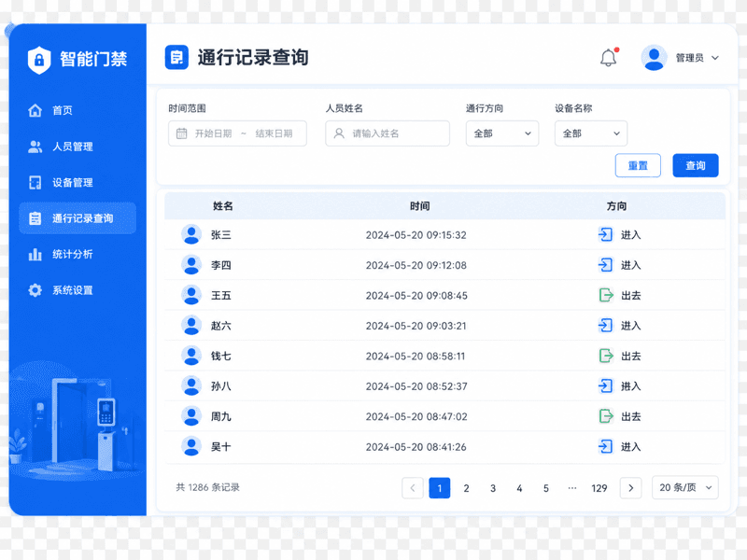Image resolution: width=747 pixels, height=560 pixels.
Task: Jump to last page 129
Action: [599, 488]
